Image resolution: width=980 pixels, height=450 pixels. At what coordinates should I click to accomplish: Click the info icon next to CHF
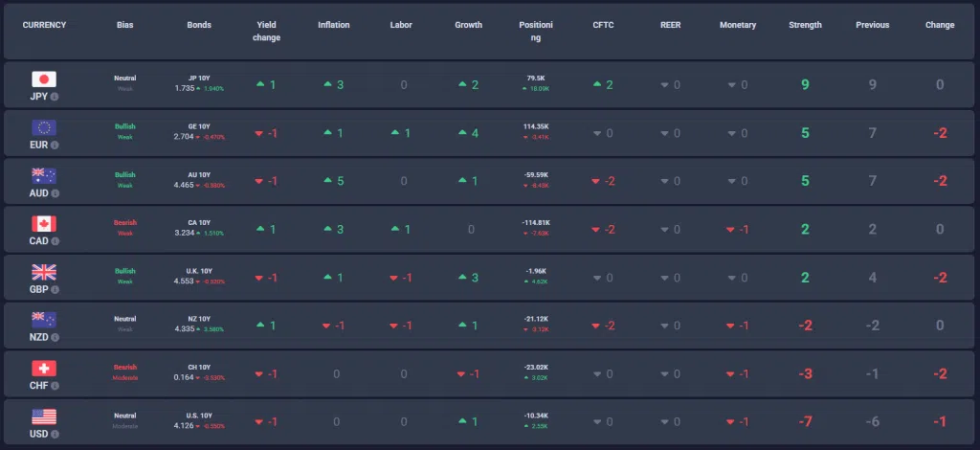coord(56,385)
